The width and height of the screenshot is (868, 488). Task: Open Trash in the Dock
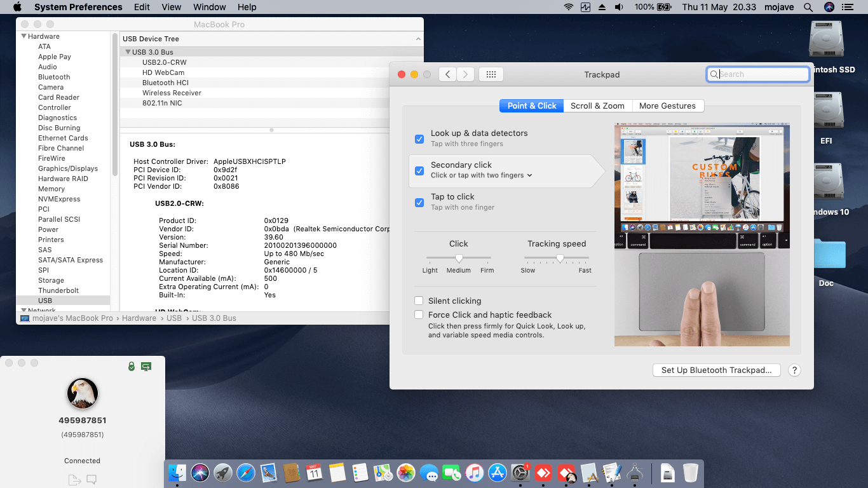pyautogui.click(x=691, y=473)
